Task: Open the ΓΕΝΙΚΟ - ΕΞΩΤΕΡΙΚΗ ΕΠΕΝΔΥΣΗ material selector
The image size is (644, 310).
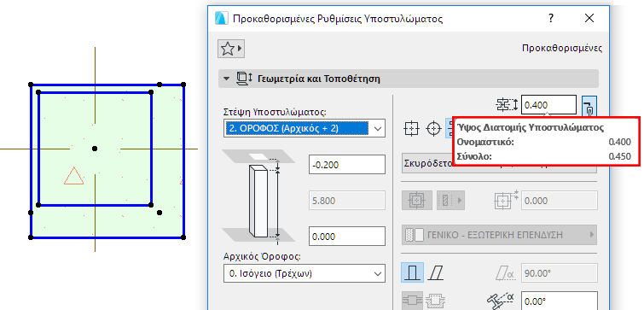Action: [x=499, y=235]
